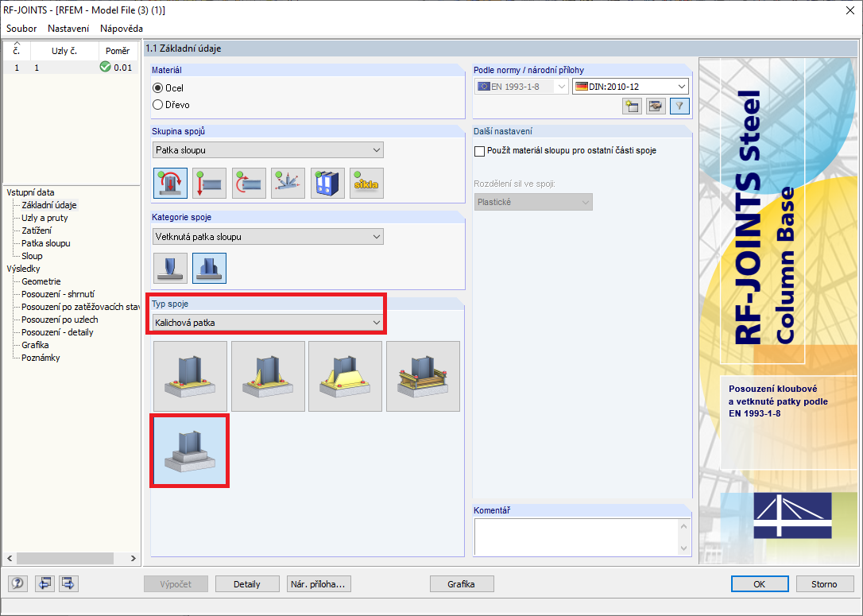Choose the rigid column base category icon
863x616 pixels.
click(x=209, y=268)
